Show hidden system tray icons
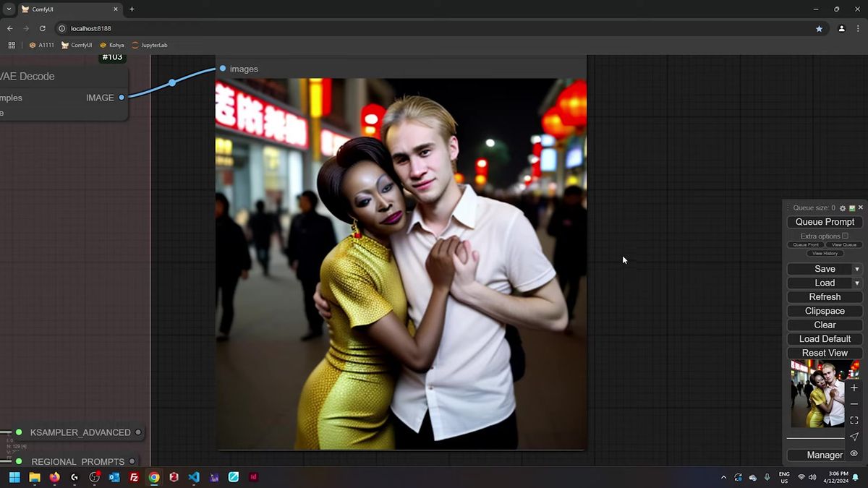The height and width of the screenshot is (488, 868). 723,477
